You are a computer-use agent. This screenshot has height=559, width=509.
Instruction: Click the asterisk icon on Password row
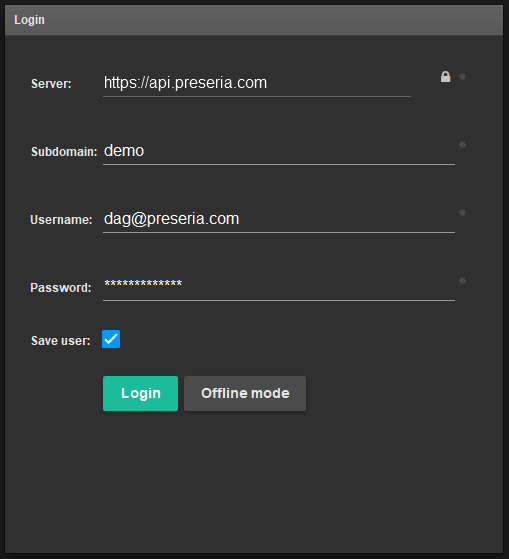[x=462, y=281]
